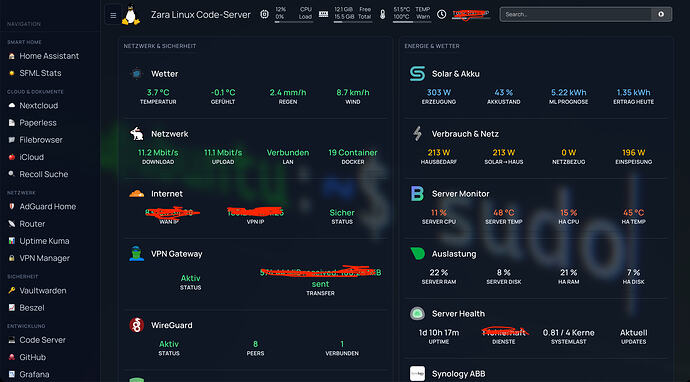Image resolution: width=690 pixels, height=382 pixels.
Task: Open Recoll Suche sidebar entry
Action: tap(38, 174)
